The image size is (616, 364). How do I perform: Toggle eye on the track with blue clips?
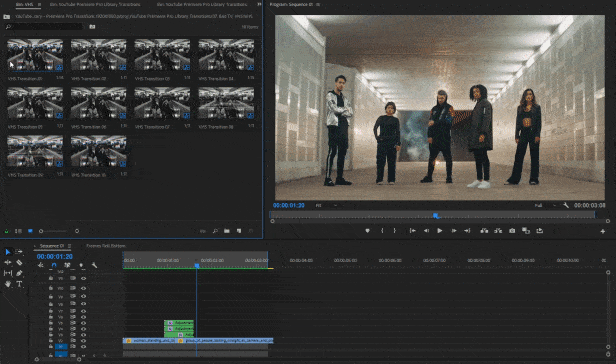point(83,341)
